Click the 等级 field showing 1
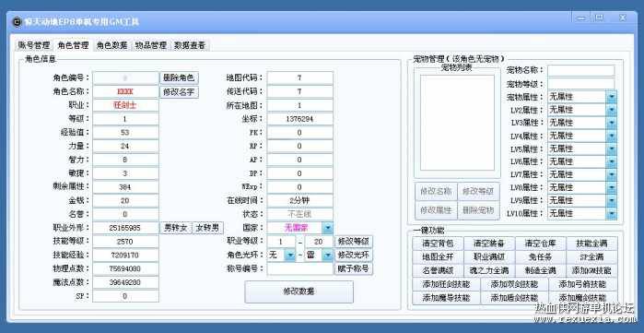644x333 pixels. [125, 119]
